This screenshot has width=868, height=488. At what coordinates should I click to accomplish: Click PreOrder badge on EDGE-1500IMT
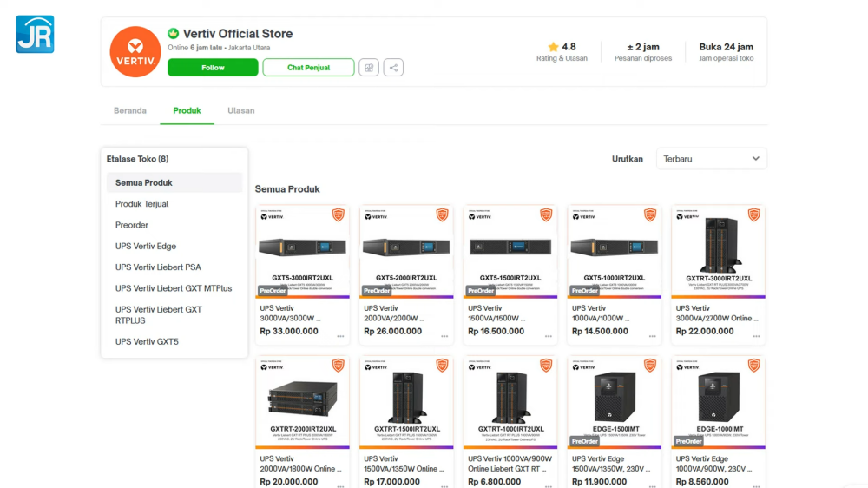click(x=584, y=441)
